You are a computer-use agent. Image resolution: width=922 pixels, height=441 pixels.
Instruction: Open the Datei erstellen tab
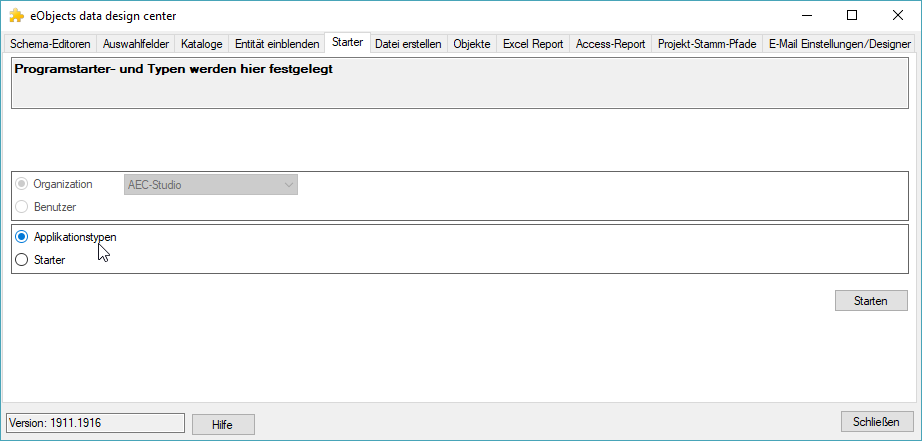tap(408, 44)
